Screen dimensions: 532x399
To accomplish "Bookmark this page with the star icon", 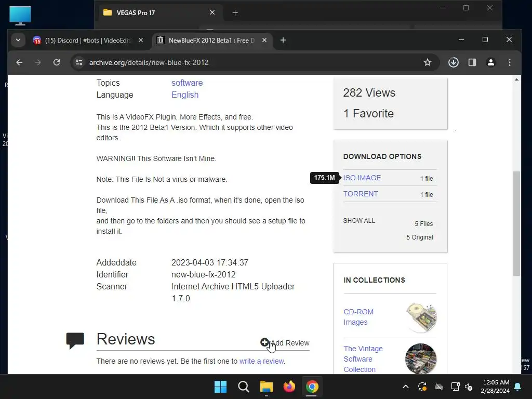I will click(428, 62).
